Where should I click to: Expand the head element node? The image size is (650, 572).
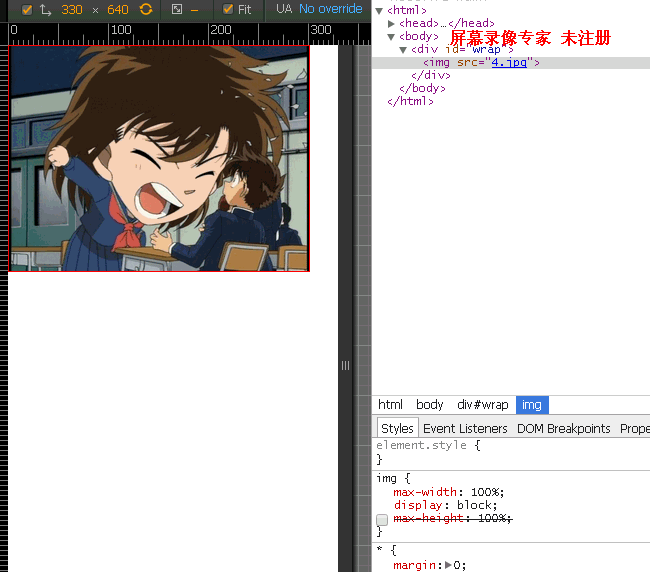392,24
